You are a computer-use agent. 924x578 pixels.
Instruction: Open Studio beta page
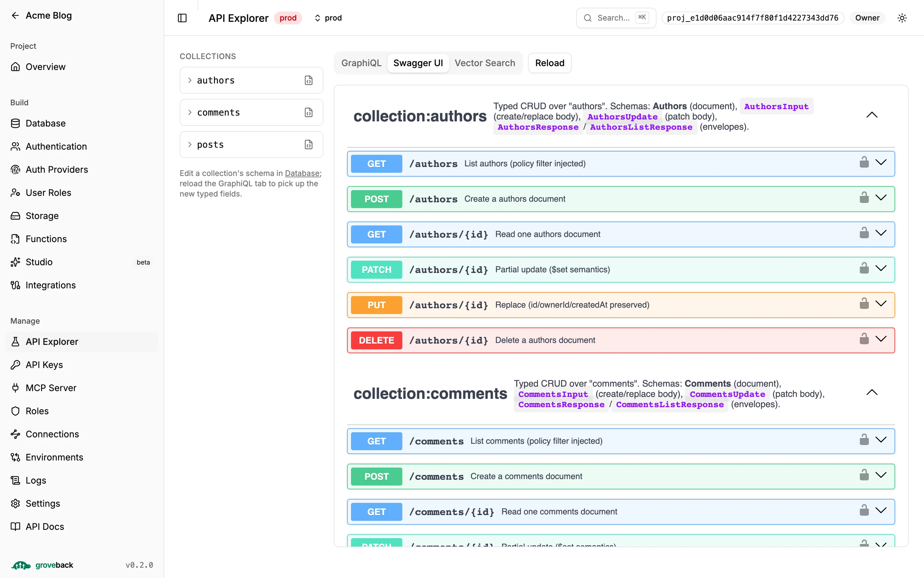(82, 262)
